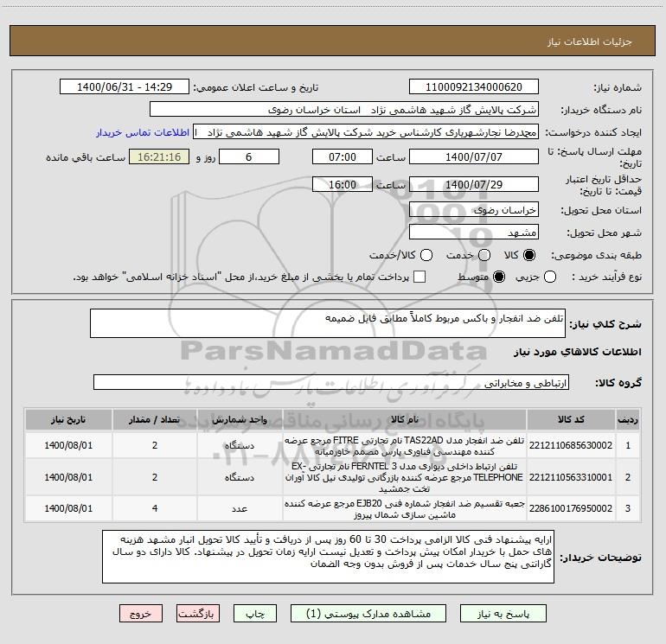Click product code 2286100176950002
This screenshot has height=644, width=666.
[x=571, y=508]
